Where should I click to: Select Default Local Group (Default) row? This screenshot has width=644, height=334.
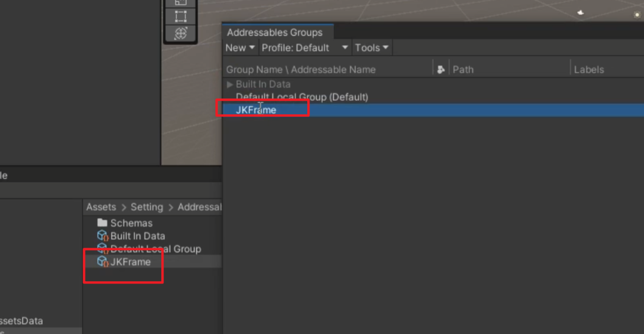tap(302, 97)
